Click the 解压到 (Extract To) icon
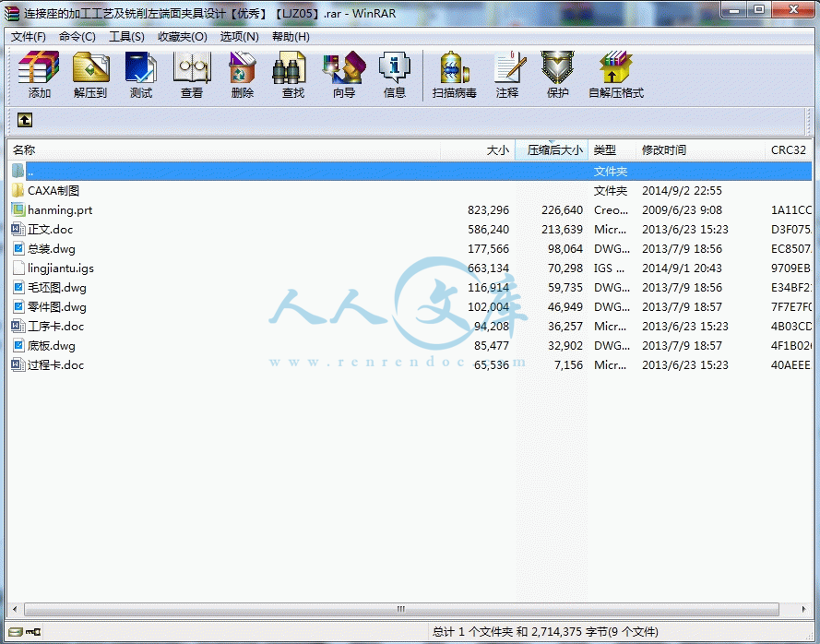This screenshot has width=820, height=644. 90,67
